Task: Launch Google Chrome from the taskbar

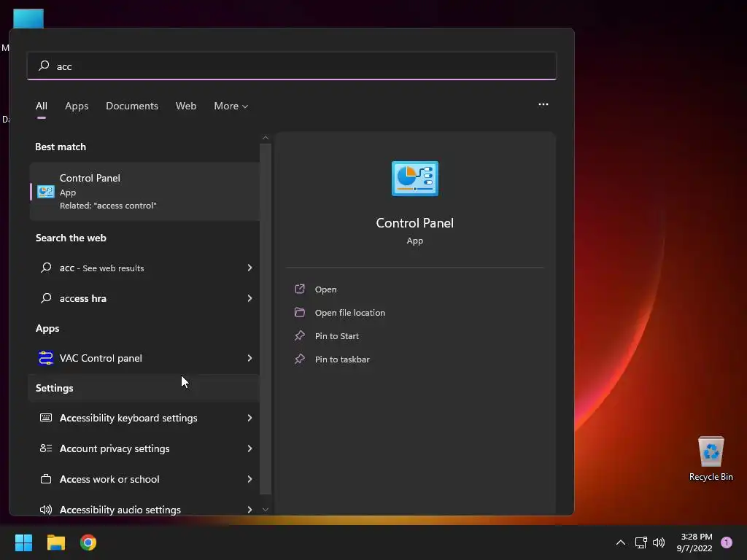Action: 88,542
